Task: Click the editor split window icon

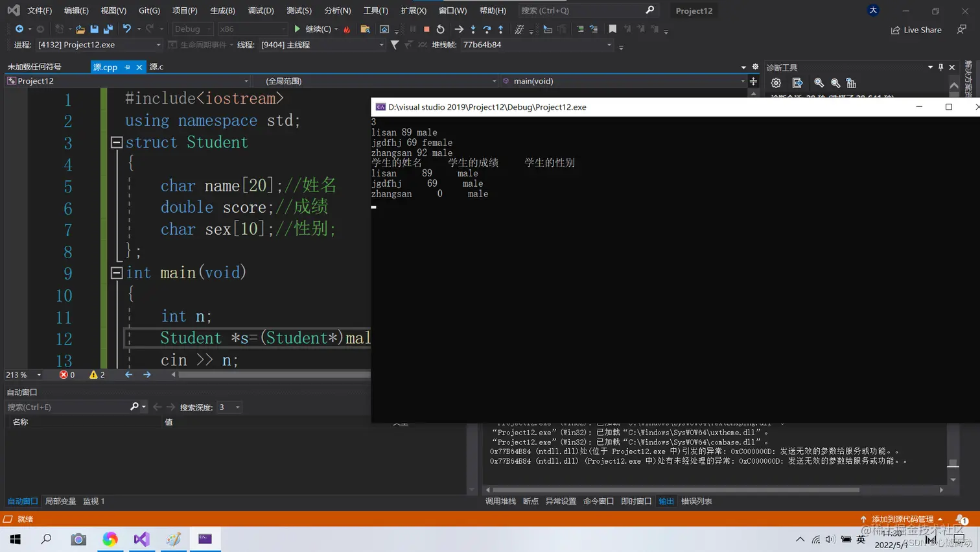Action: [753, 81]
